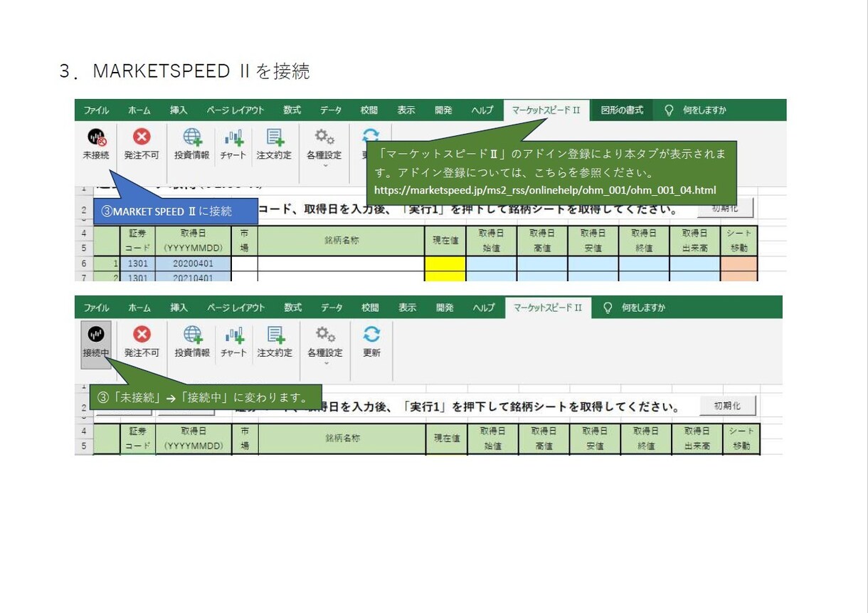
Task: Open the 図形の書式 tab
Action: (x=622, y=110)
